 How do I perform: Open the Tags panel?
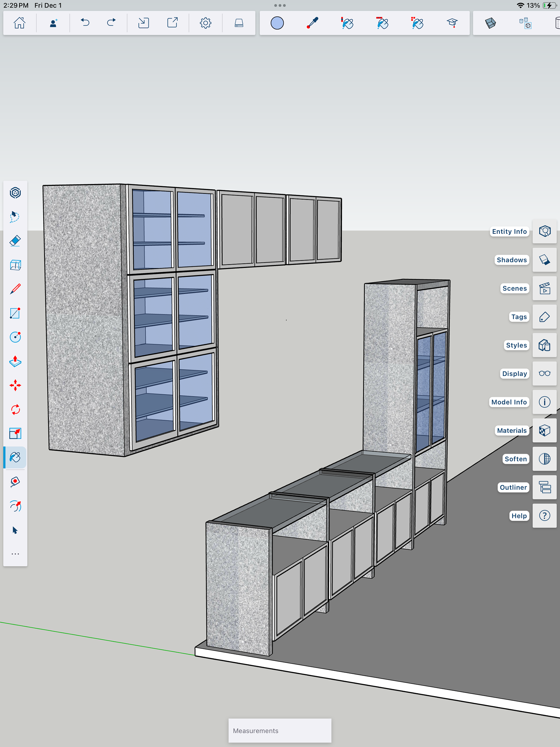pyautogui.click(x=545, y=317)
